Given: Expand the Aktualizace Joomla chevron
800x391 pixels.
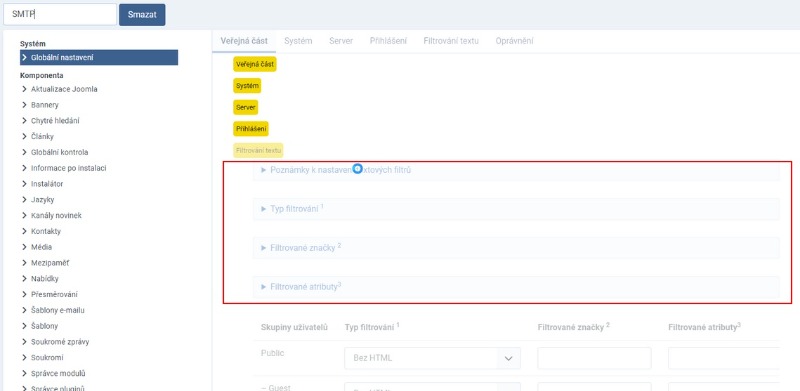Looking at the screenshot, I should [x=24, y=89].
